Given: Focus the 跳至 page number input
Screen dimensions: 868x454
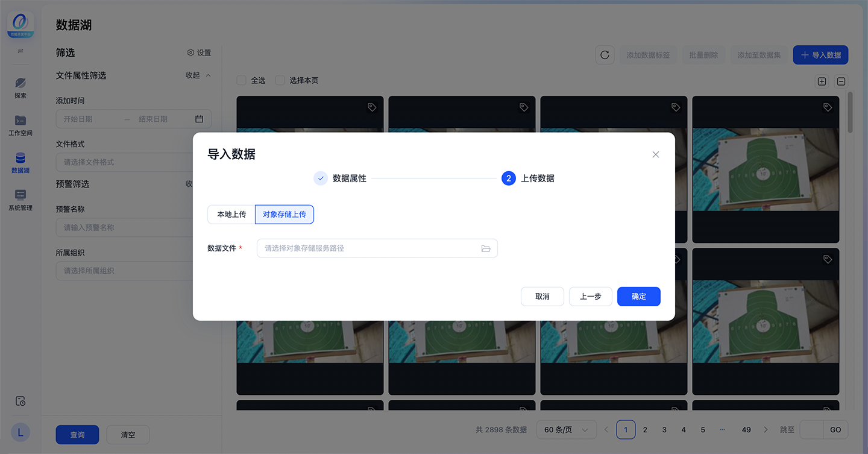Looking at the screenshot, I should click(811, 430).
